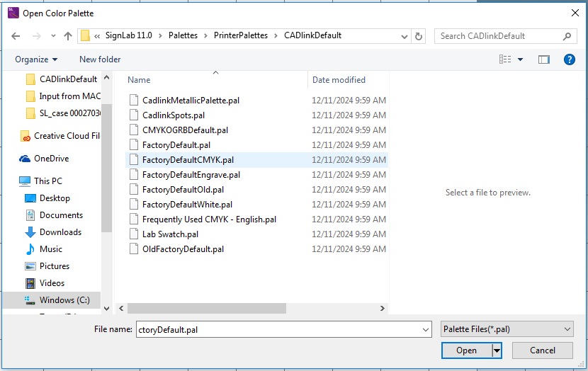Click the Forward navigation arrow
This screenshot has height=371, width=588.
37,36
